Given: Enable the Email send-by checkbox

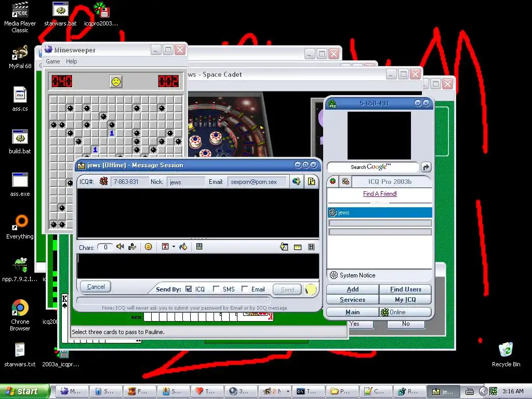Looking at the screenshot, I should coord(245,289).
